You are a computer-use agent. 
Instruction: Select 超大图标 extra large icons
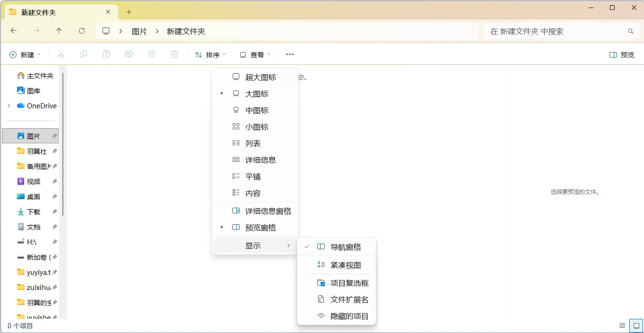point(255,77)
